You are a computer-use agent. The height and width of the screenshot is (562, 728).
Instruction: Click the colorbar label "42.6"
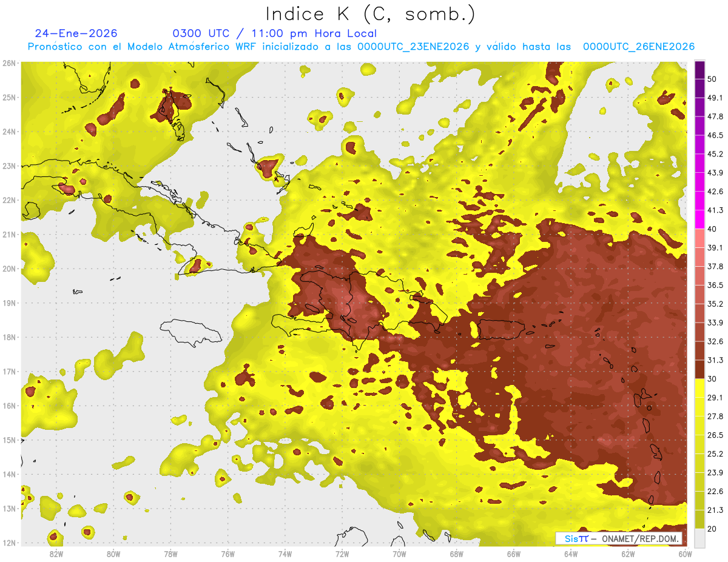pyautogui.click(x=715, y=192)
